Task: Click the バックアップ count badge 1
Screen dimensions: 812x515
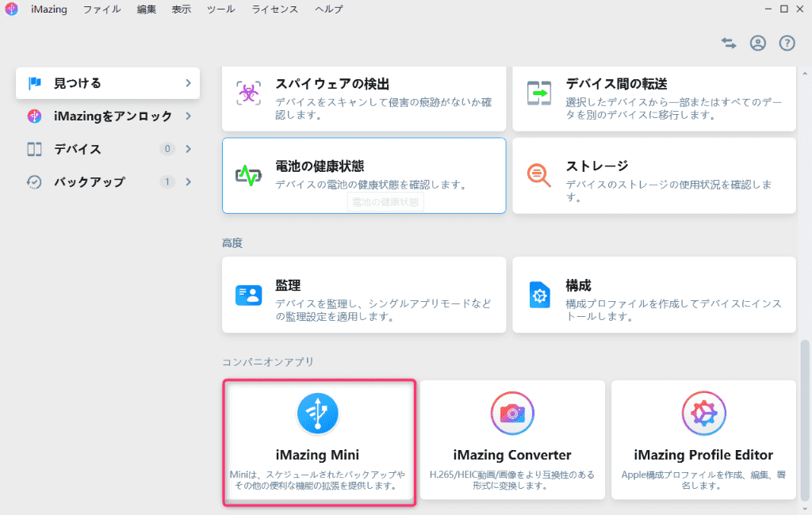Action: pyautogui.click(x=167, y=182)
